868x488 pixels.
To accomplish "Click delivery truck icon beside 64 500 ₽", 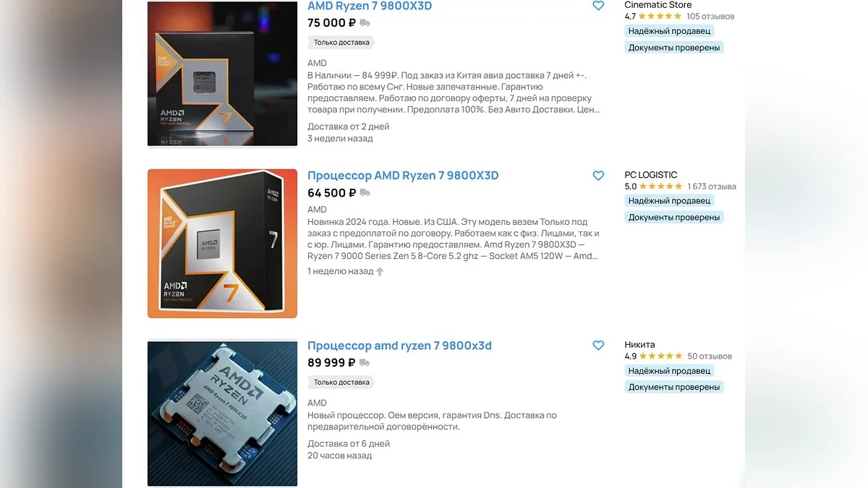I will (x=365, y=193).
